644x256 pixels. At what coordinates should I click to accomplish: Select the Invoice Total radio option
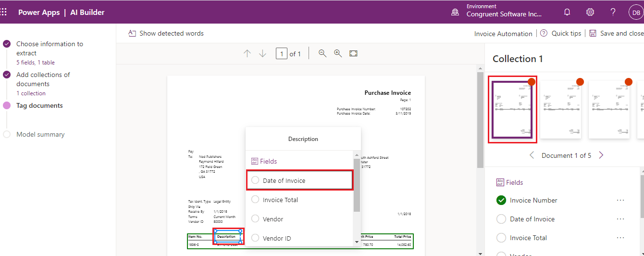click(255, 200)
